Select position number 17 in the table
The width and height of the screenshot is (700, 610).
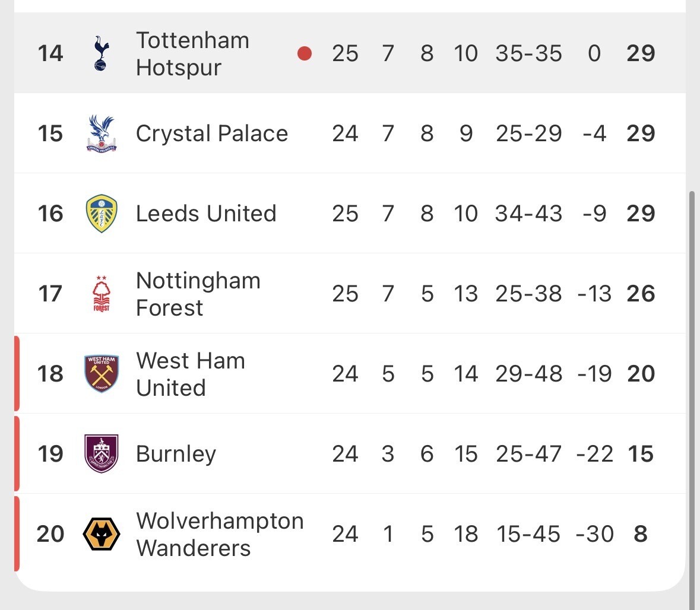click(50, 294)
